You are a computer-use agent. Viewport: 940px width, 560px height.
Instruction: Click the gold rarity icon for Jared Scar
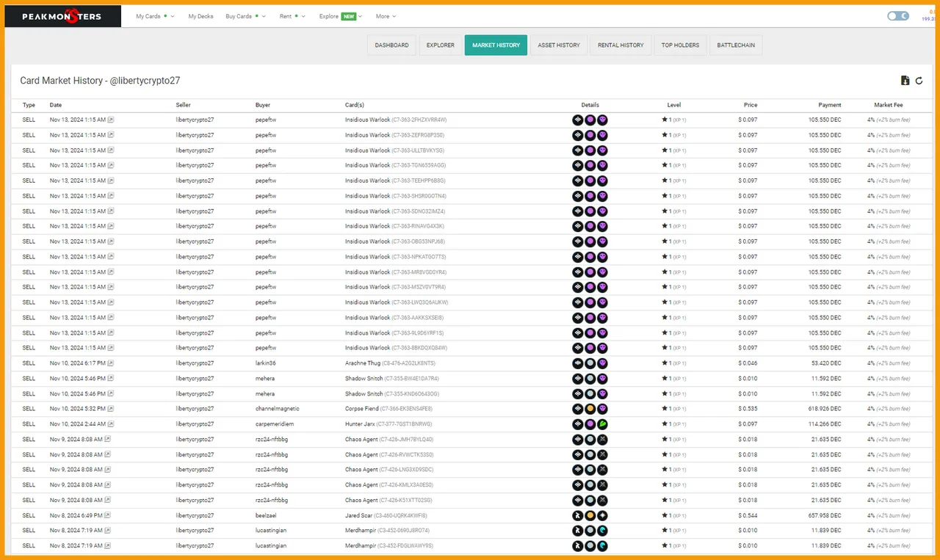pos(590,515)
